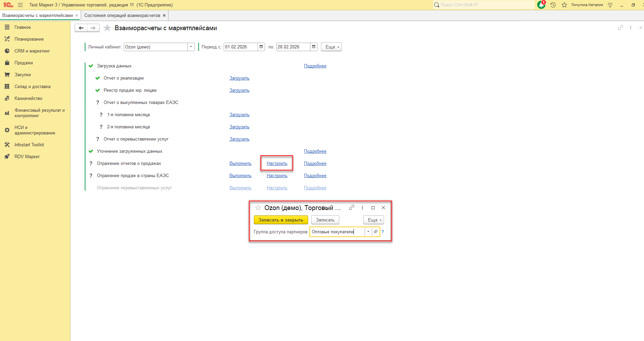The height and width of the screenshot is (341, 644).
Task: Open the Еще menu next to period
Action: (331, 47)
